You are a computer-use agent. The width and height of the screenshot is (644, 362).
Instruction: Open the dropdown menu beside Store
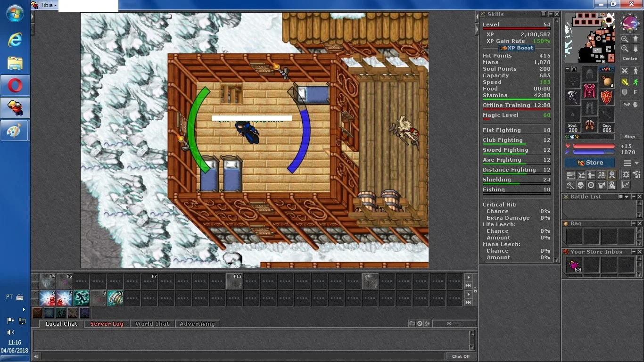(x=631, y=163)
